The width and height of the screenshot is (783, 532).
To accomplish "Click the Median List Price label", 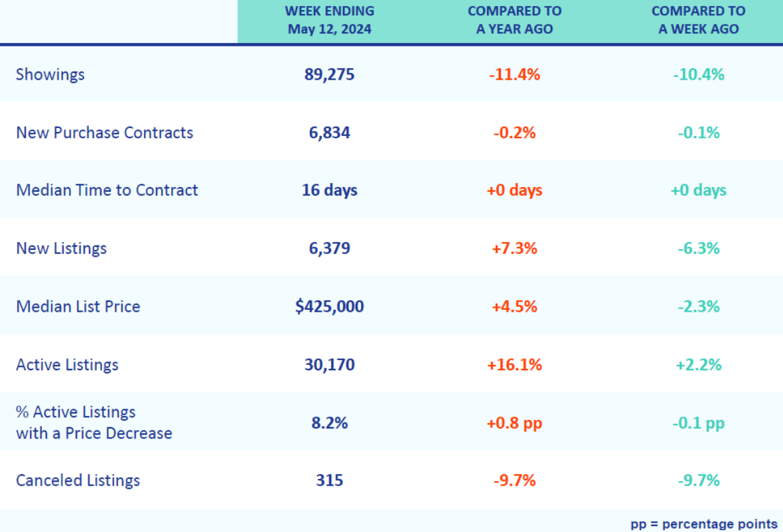I will click(78, 306).
